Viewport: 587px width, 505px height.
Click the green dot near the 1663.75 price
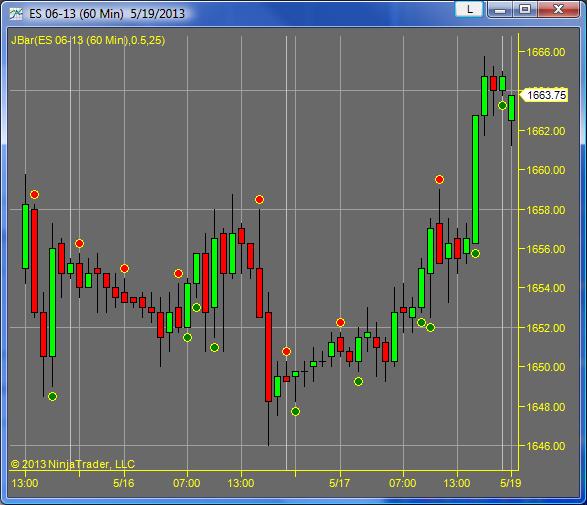[x=502, y=106]
